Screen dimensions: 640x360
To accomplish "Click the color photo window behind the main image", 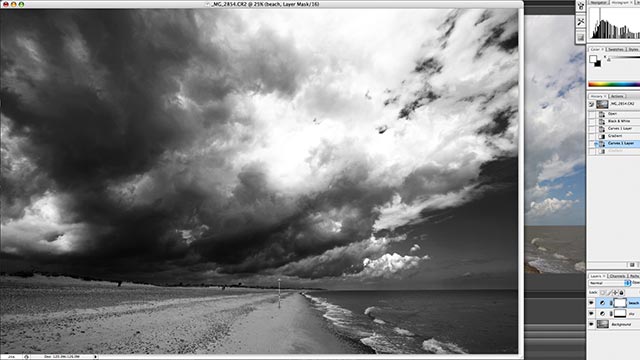I will pyautogui.click(x=555, y=143).
